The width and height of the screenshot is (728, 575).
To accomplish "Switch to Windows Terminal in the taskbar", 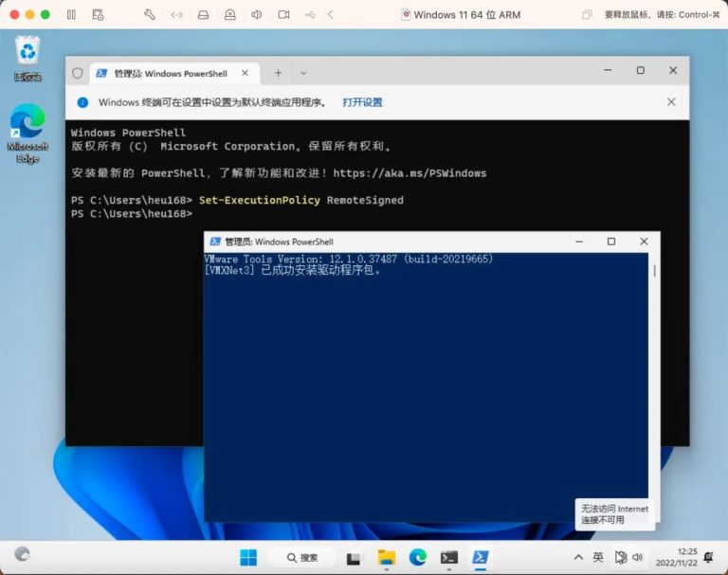I will coord(449,557).
